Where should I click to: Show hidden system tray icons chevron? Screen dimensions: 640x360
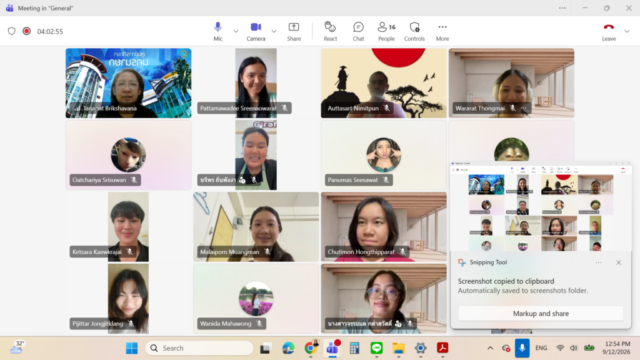(490, 348)
